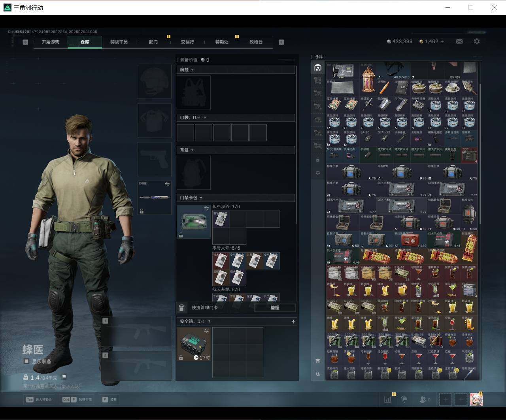Click the locked storage slot icon in sidebar

coord(318,160)
